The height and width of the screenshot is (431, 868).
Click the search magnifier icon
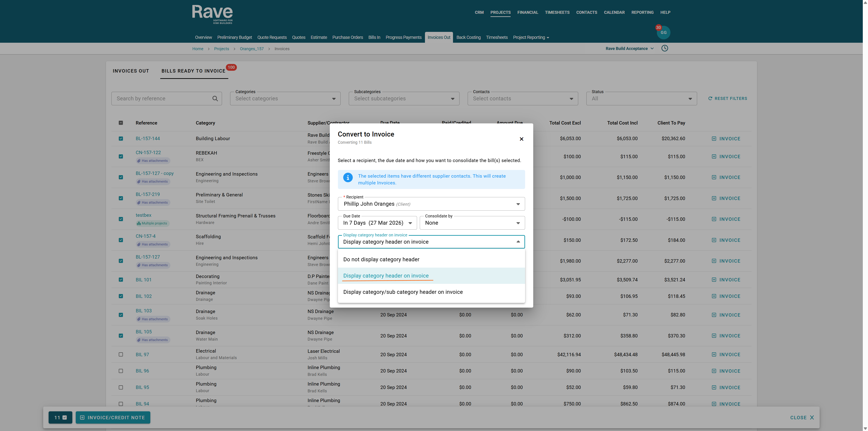tap(215, 98)
